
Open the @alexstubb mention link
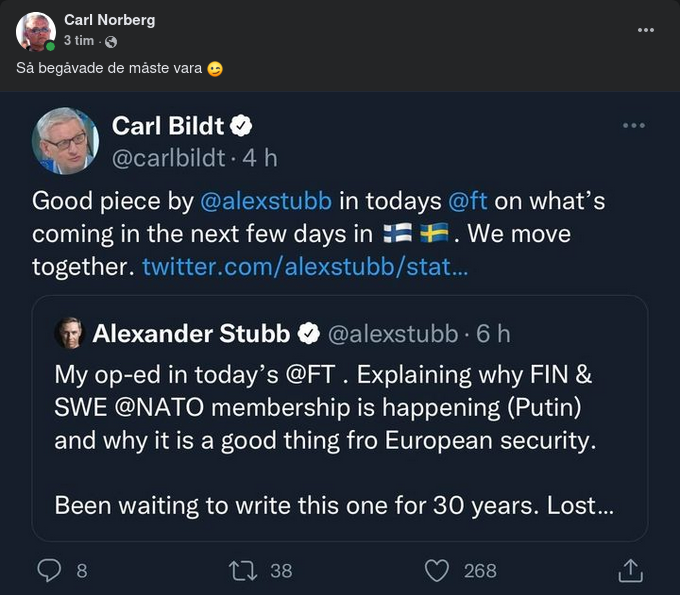click(x=265, y=201)
